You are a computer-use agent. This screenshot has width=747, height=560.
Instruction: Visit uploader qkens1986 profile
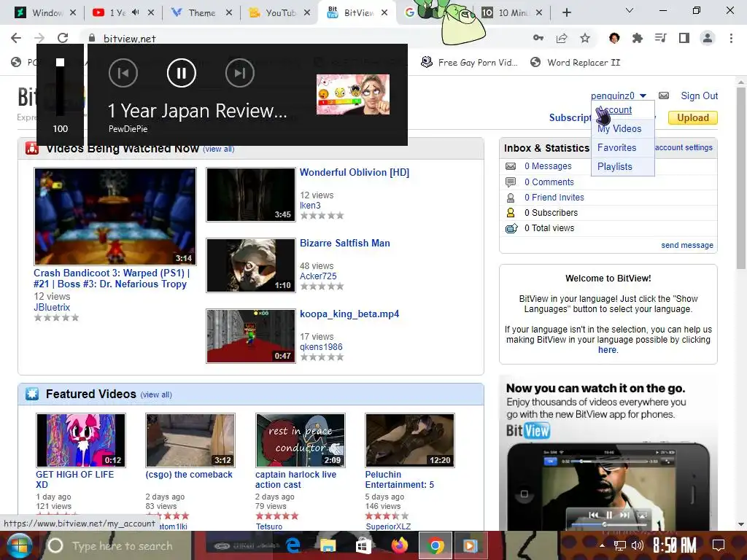tap(321, 346)
